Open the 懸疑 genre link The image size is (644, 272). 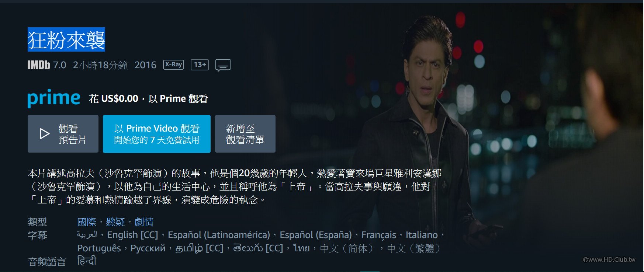115,222
